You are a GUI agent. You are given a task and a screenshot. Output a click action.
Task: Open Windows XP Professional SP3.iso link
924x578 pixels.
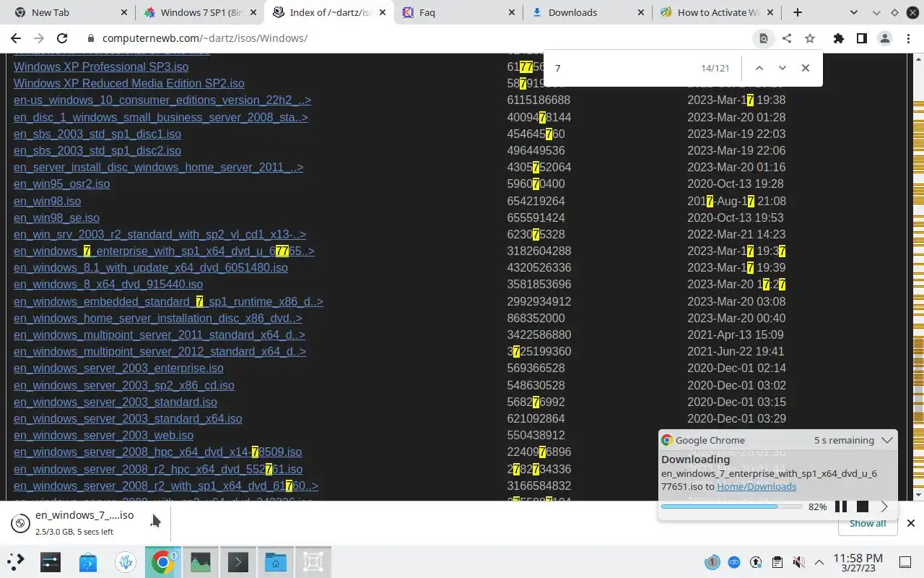point(101,66)
